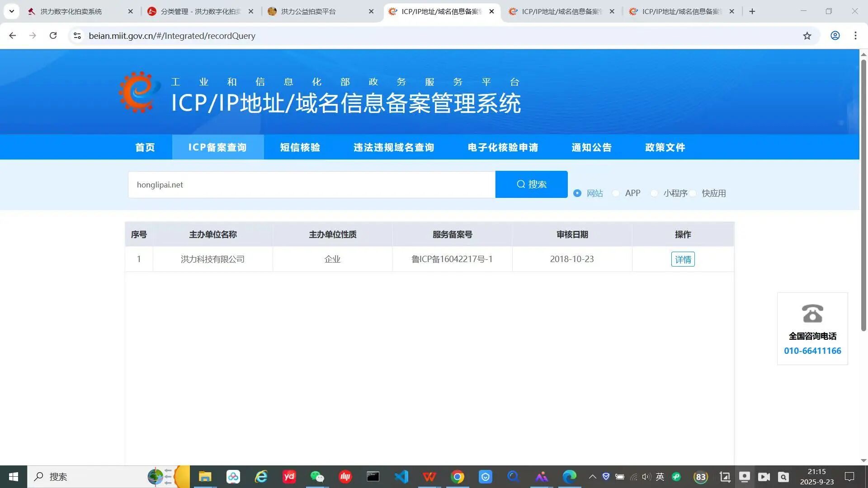Image resolution: width=868 pixels, height=488 pixels.
Task: Select the APP radio option
Action: [616, 193]
